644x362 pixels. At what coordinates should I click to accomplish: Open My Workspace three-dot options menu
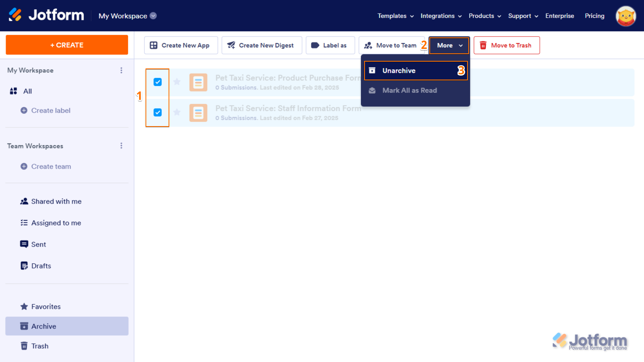(x=121, y=70)
